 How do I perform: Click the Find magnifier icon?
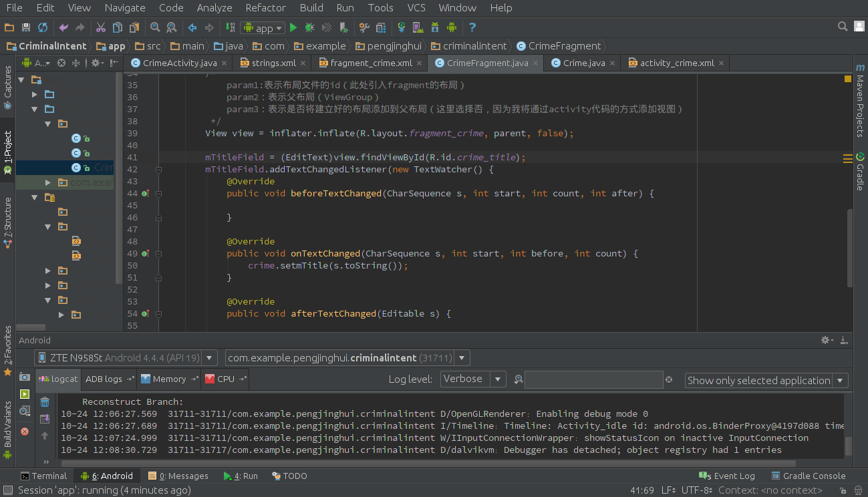click(155, 27)
